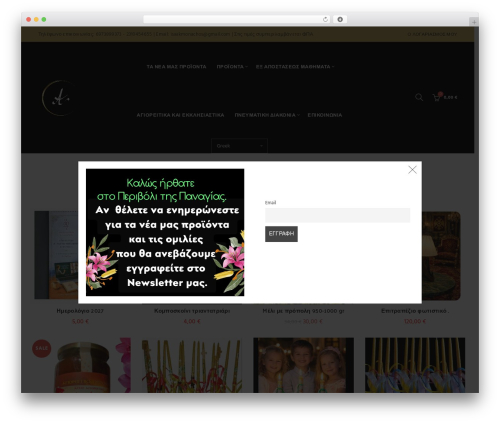Screen dimensions: 500x423
Task: Open the search magnifier icon in header
Action: point(419,97)
